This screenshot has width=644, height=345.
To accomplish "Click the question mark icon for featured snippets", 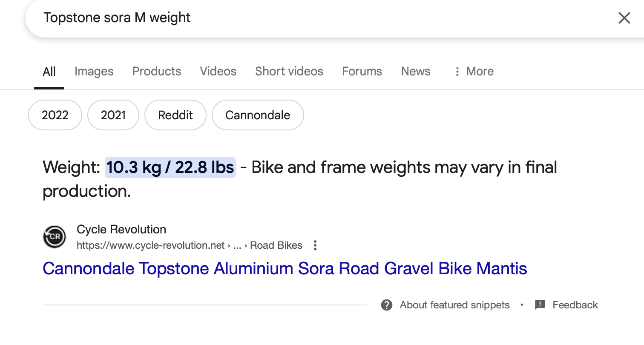I will click(x=387, y=305).
